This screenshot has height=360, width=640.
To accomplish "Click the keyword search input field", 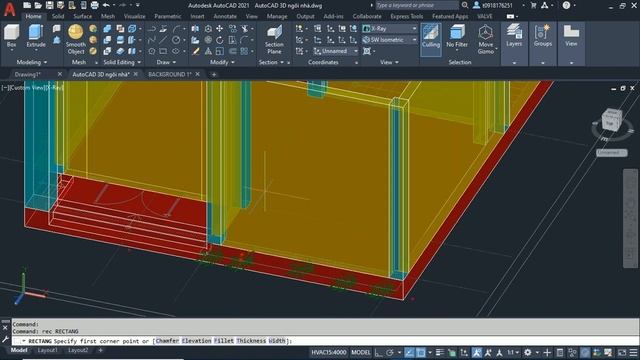I will click(416, 5).
